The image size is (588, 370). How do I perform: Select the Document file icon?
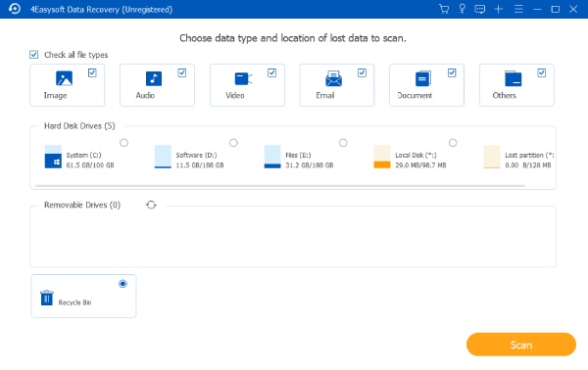[423, 78]
